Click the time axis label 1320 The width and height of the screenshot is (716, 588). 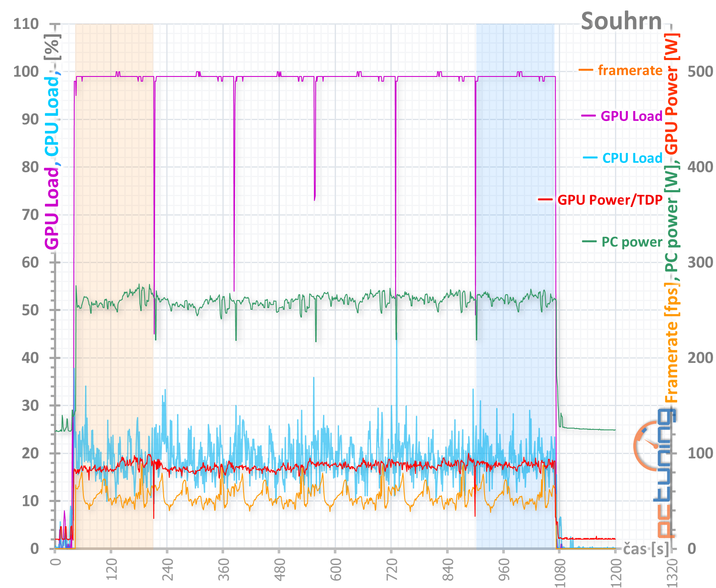click(x=672, y=573)
